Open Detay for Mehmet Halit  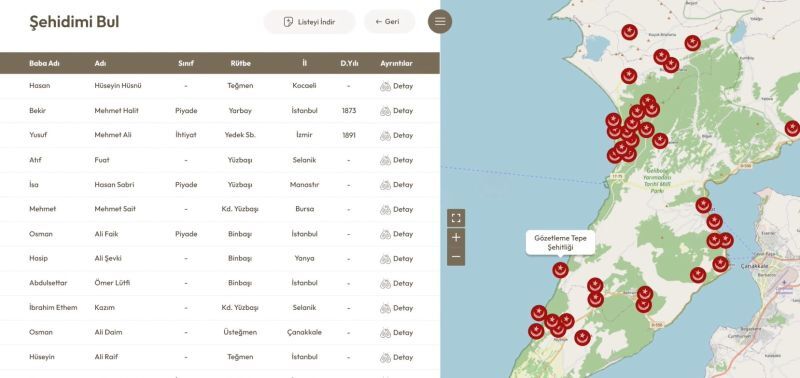(x=396, y=111)
